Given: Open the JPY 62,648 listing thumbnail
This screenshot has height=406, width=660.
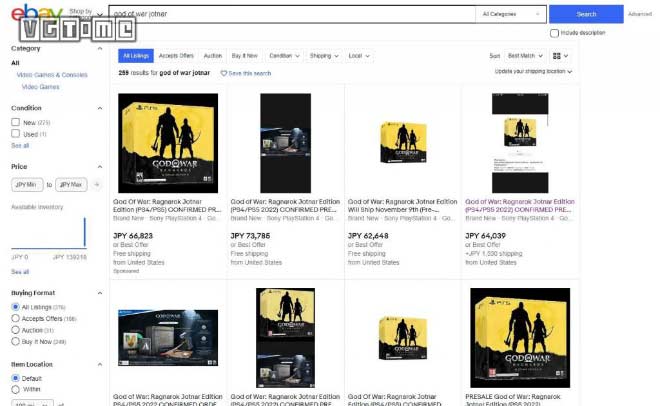Looking at the screenshot, I should (x=403, y=143).
